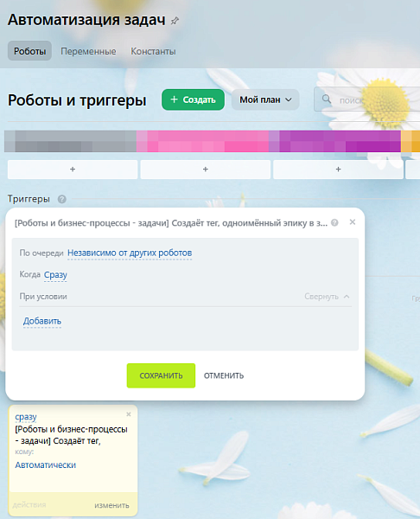Open the Мой план dropdown
This screenshot has height=519, width=420.
[x=265, y=99]
